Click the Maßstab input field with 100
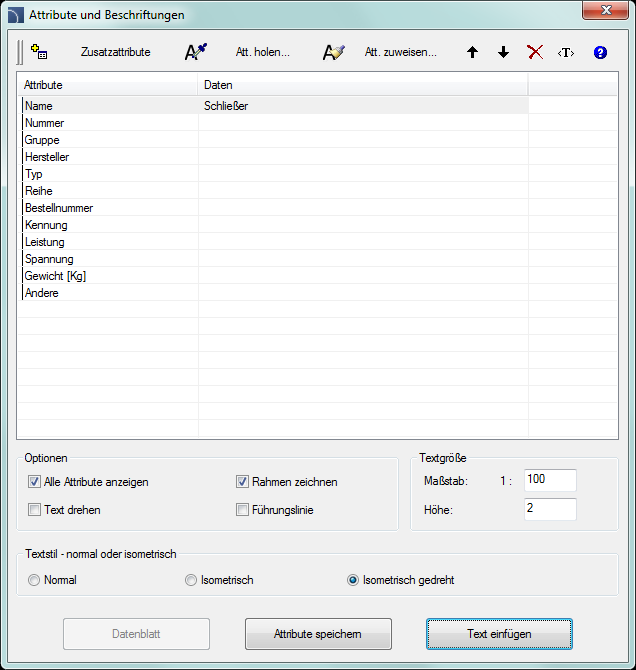 pos(550,480)
